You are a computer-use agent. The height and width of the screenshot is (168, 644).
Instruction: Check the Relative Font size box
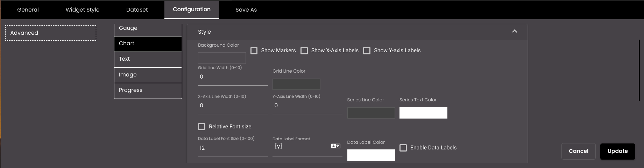(202, 127)
